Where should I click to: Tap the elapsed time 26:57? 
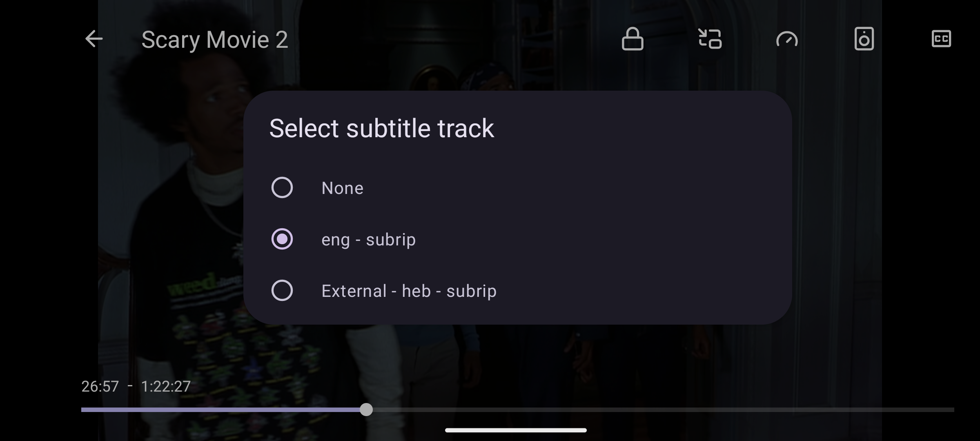(x=100, y=386)
